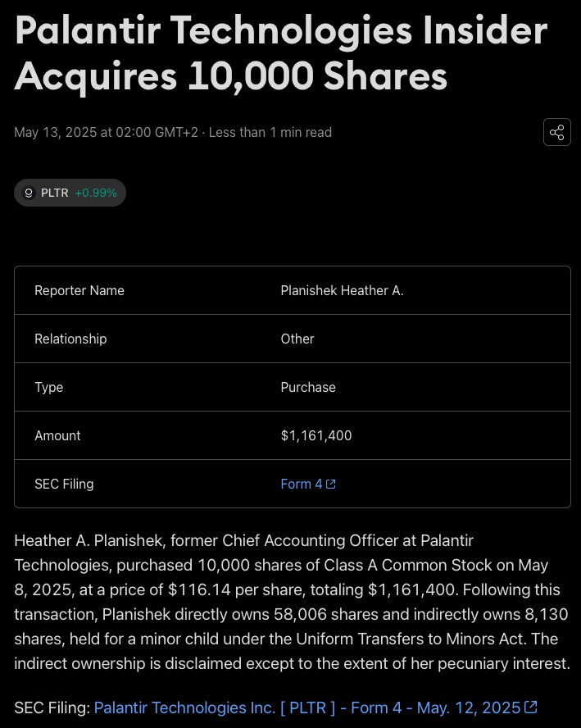581x728 pixels.
Task: Open the Form 4 link in table
Action: pos(308,484)
